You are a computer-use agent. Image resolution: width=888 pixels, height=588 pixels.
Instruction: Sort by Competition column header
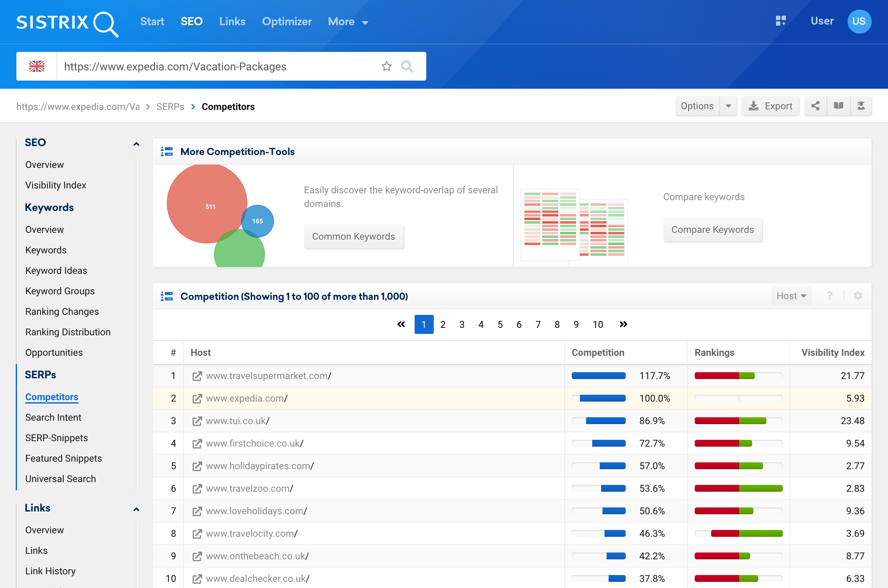coord(598,352)
